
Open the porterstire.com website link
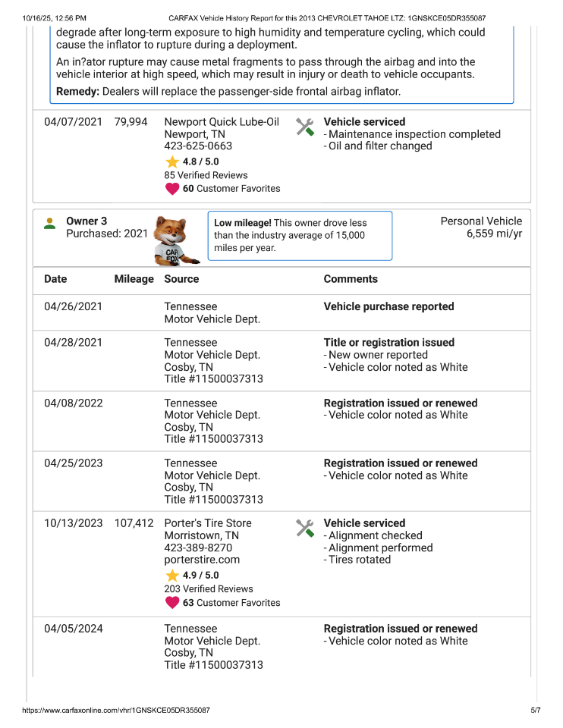tap(202, 560)
